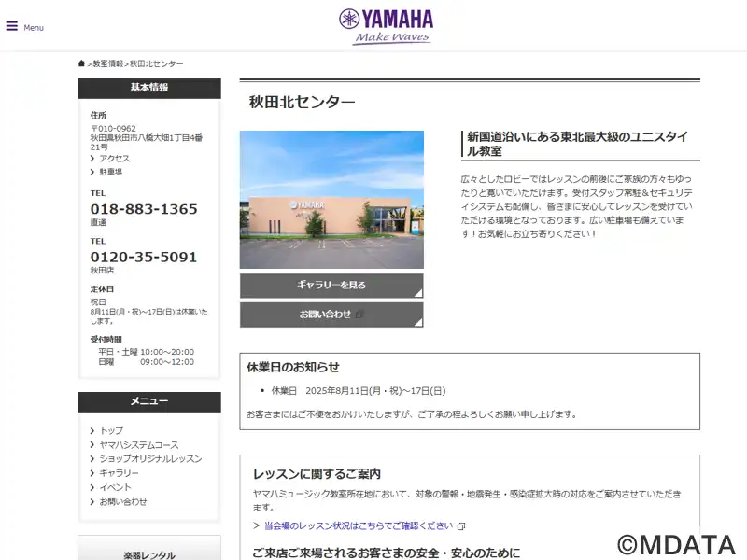Click 日曜 09:00〜12:00 hours row
Image resolution: width=747 pixels, height=560 pixels.
(x=147, y=362)
